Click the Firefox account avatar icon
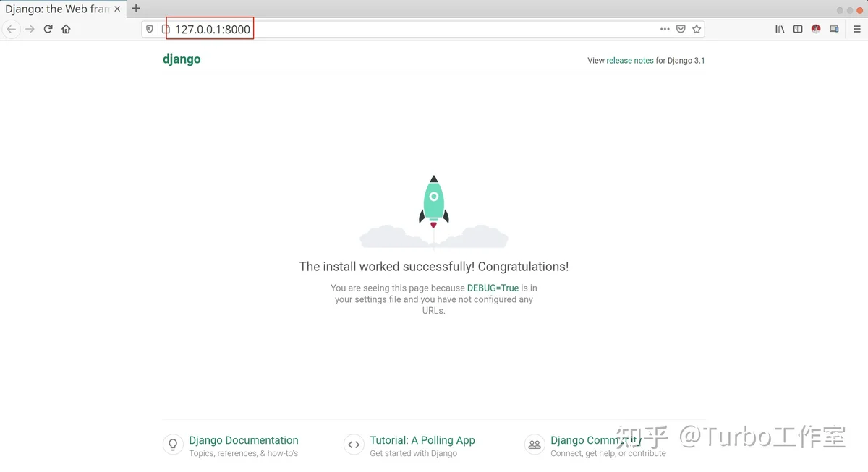This screenshot has width=868, height=472. (816, 29)
